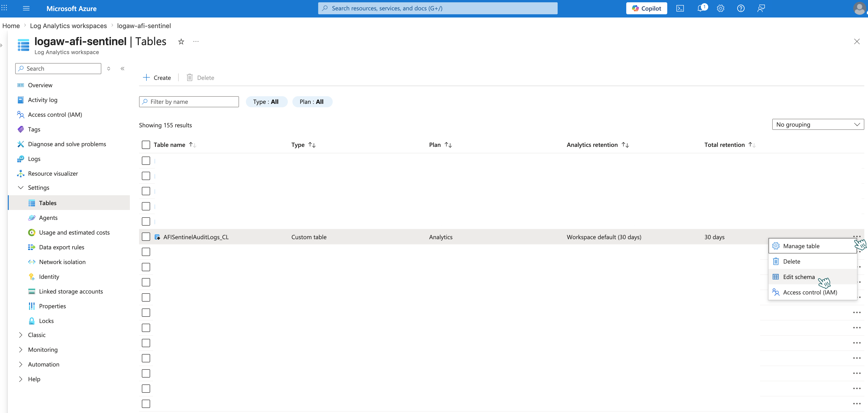Open Network isolation settings
Screen dimensions: 868x413
tap(62, 262)
